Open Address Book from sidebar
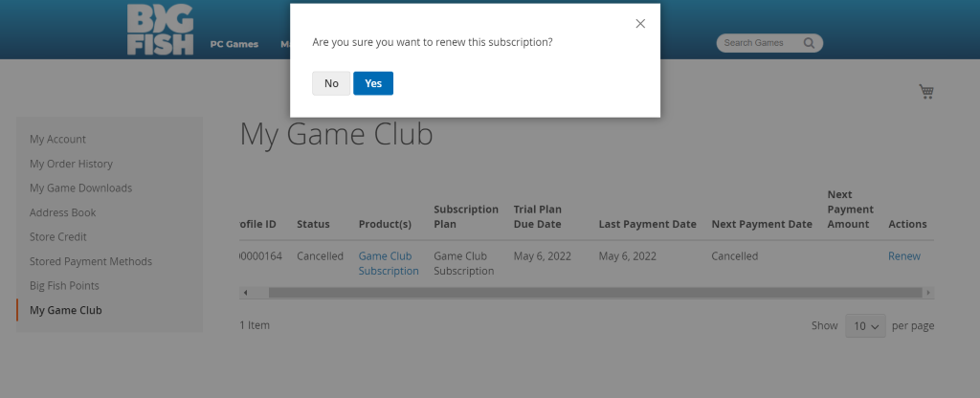Image resolution: width=980 pixels, height=398 pixels. point(63,212)
